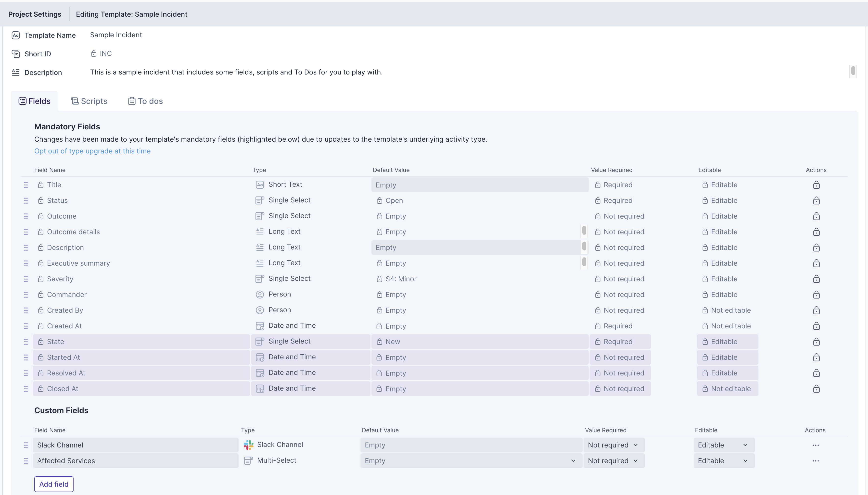Viewport: 868px width, 495px height.
Task: Expand Affected Services default value dropdown
Action: (573, 461)
